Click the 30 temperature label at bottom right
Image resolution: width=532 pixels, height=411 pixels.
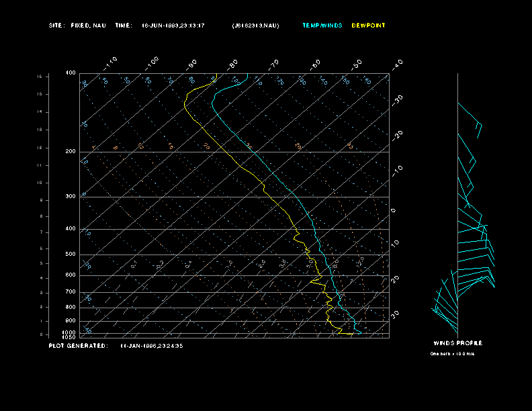396,314
